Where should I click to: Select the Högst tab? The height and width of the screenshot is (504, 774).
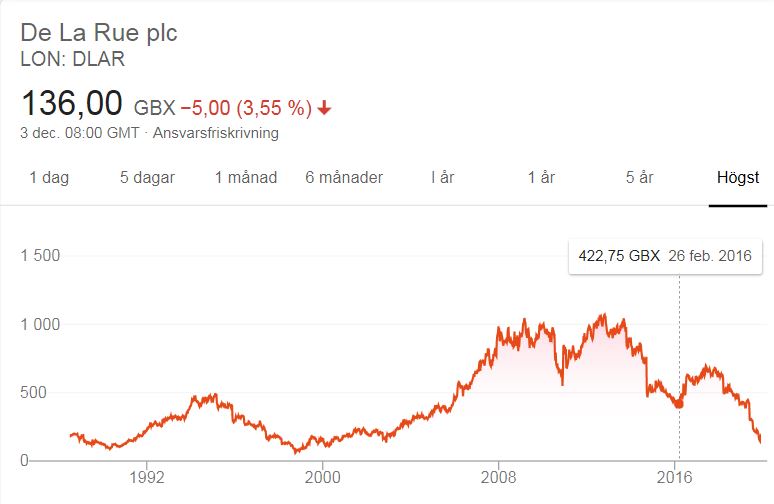[737, 177]
